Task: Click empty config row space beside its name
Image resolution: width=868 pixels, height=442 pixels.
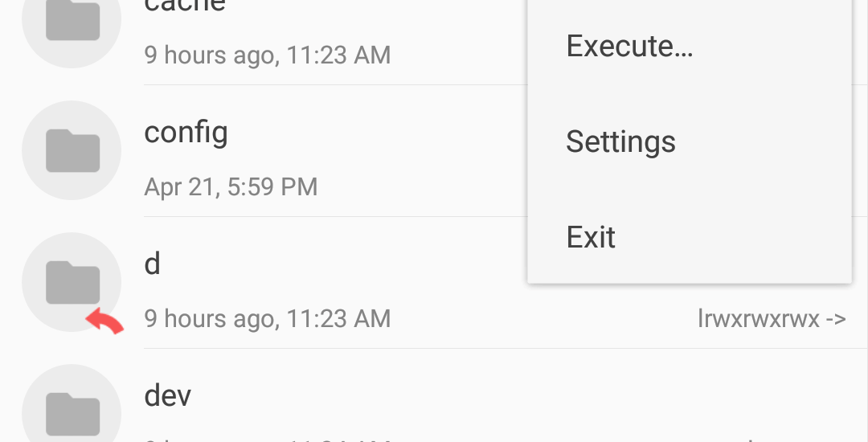Action: pos(376,133)
